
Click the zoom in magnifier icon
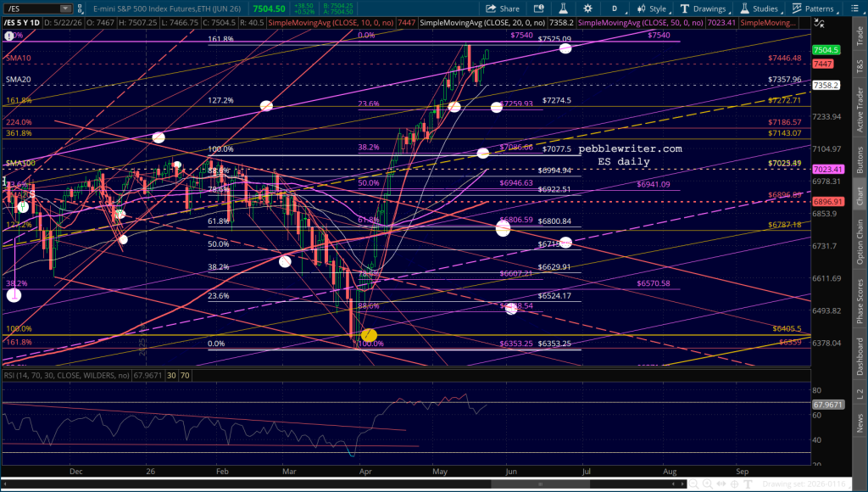click(708, 484)
